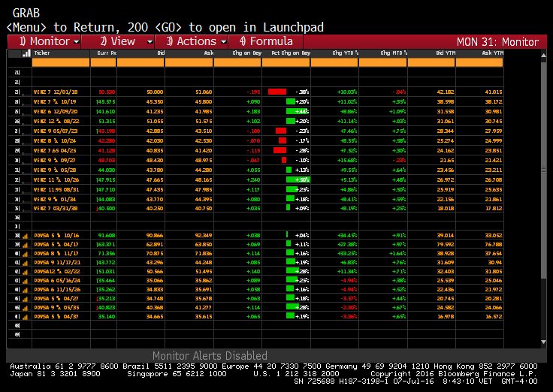This screenshot has width=553, height=392.
Task: Click the Ask YTM column header
Action: 492,53
